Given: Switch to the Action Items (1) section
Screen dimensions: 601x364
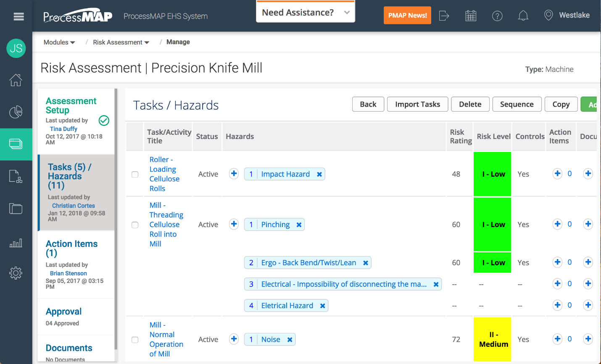Looking at the screenshot, I should [71, 248].
